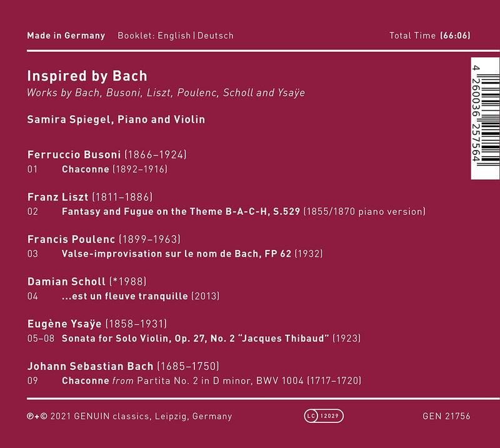Click composer name Johann Sebastian Bach
This screenshot has height=448, width=500.
[91, 366]
